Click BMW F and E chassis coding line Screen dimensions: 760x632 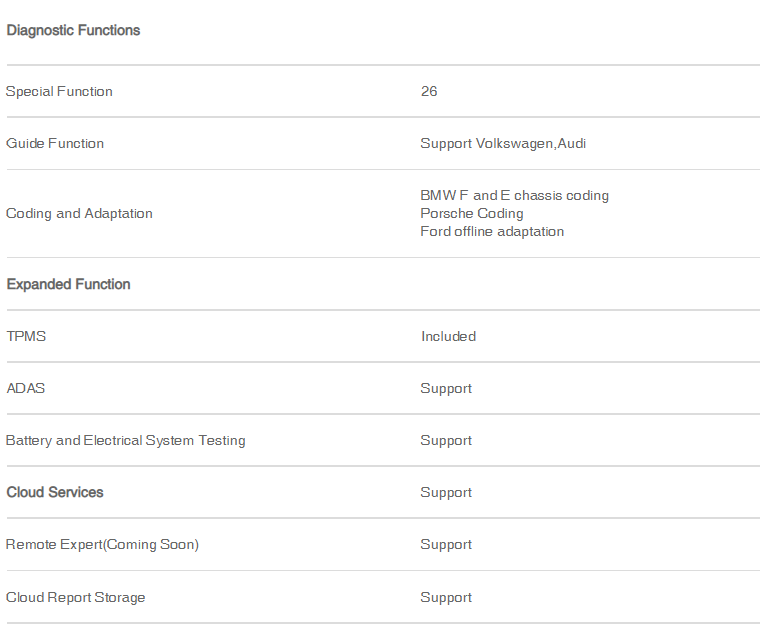(x=514, y=195)
